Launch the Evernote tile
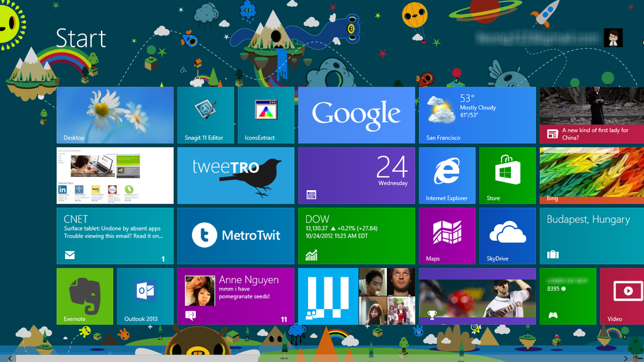This screenshot has height=362, width=644. (85, 296)
